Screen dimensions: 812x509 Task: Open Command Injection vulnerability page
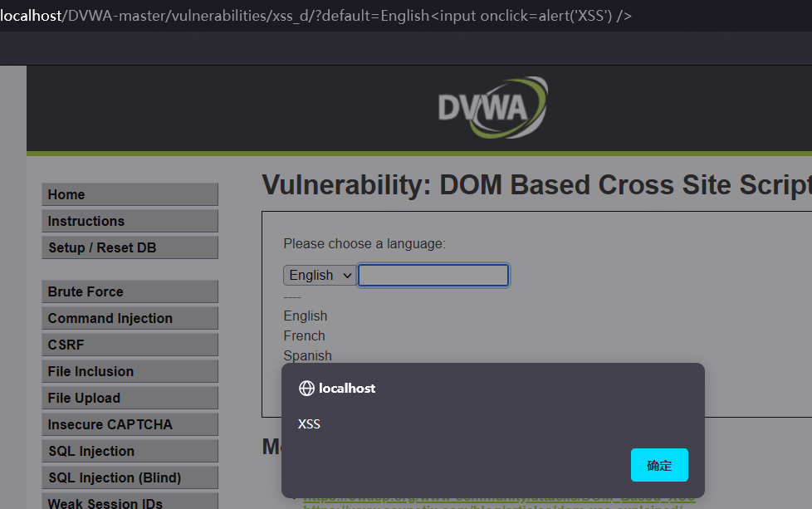(130, 318)
